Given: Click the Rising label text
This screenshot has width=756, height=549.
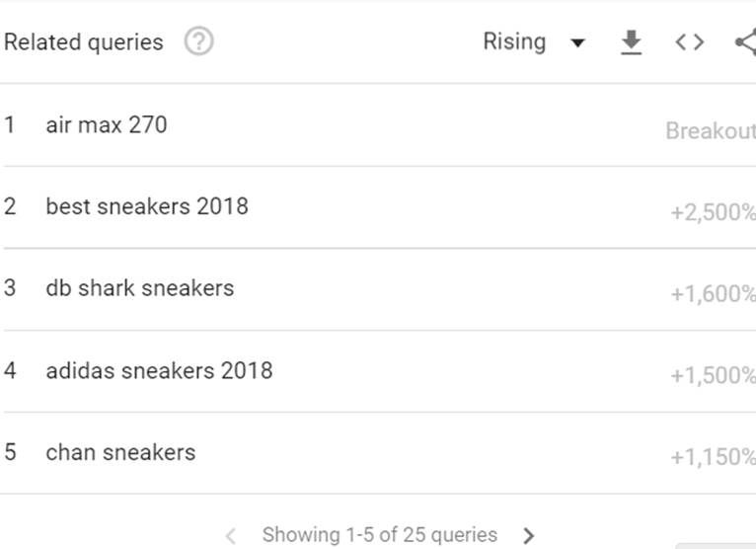Looking at the screenshot, I should coord(514,42).
